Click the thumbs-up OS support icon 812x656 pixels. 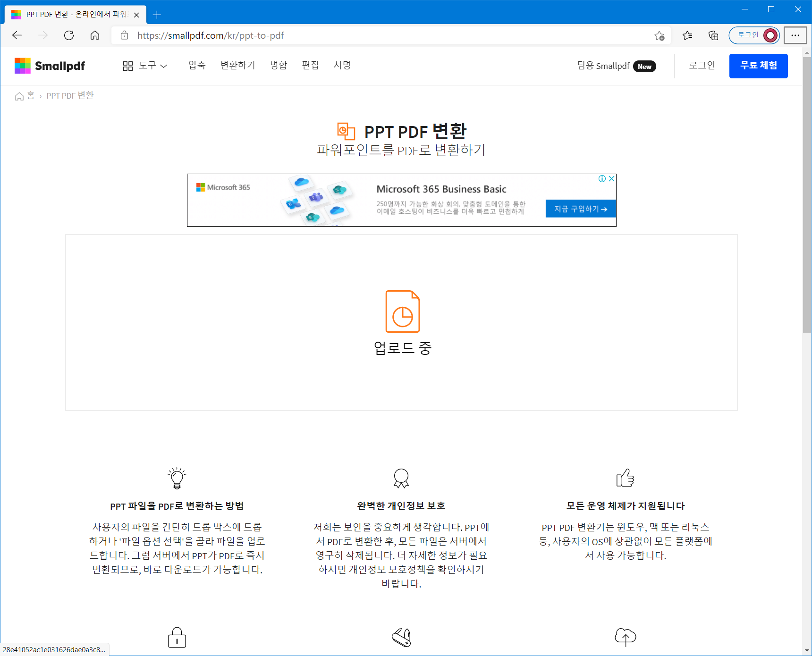point(625,478)
